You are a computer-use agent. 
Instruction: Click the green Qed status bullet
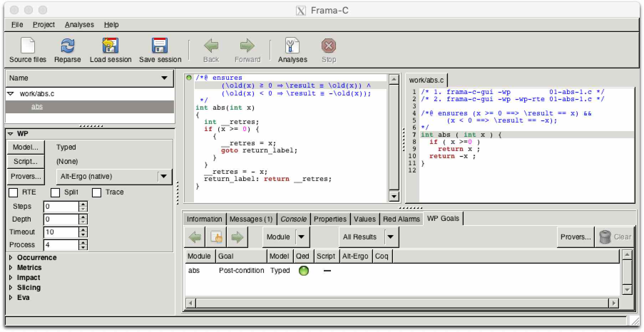click(303, 271)
